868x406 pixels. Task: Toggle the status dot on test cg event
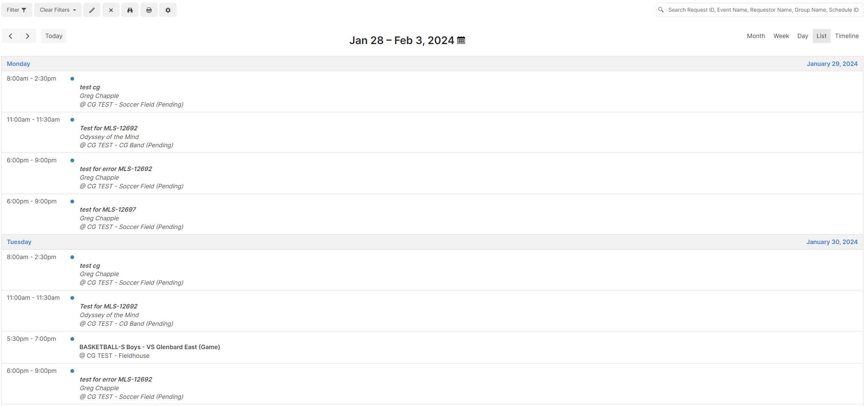click(72, 78)
